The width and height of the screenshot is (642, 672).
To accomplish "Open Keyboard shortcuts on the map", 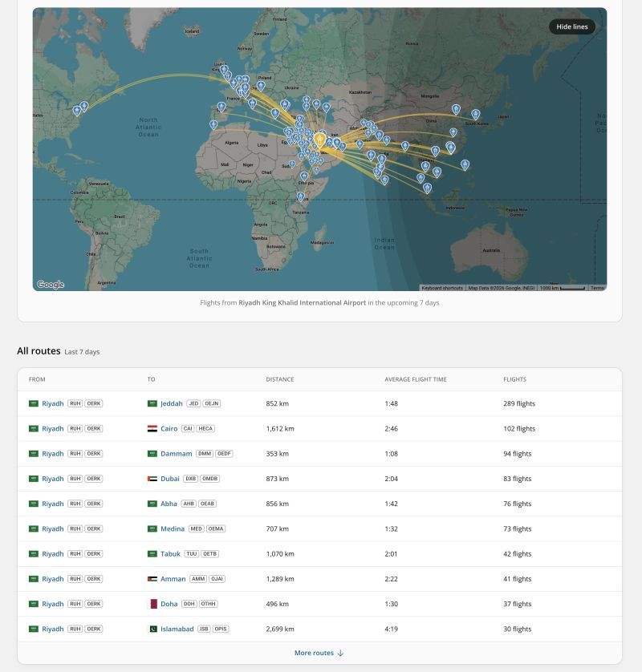I will pyautogui.click(x=442, y=288).
